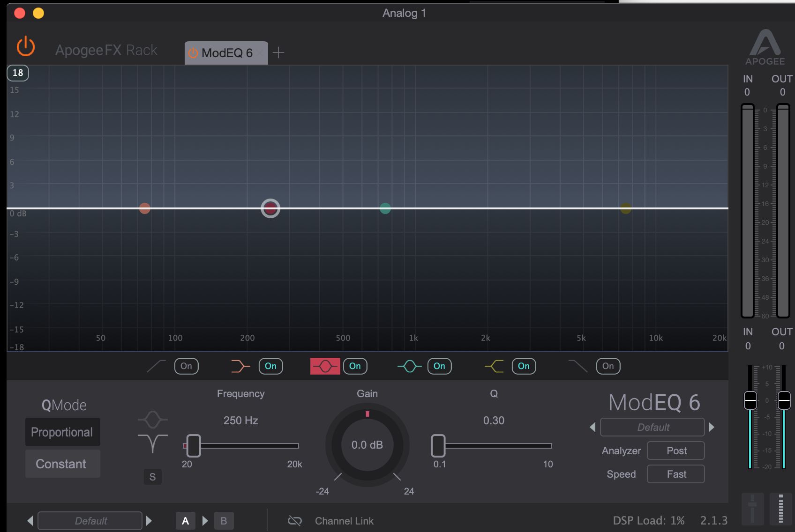Copy A to B with arrow icon

[205, 521]
